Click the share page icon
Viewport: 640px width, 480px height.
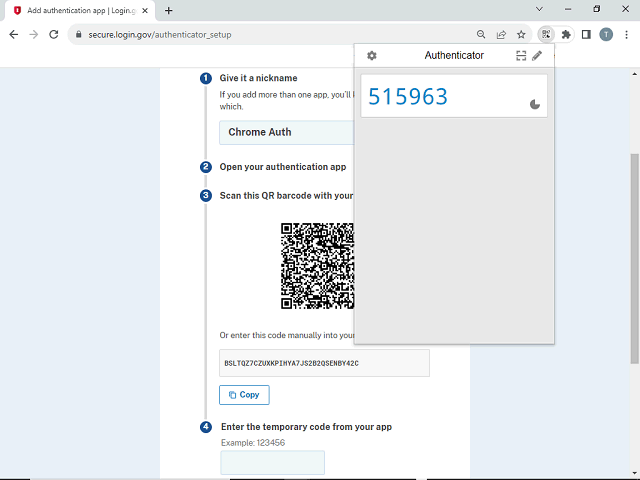coord(501,34)
